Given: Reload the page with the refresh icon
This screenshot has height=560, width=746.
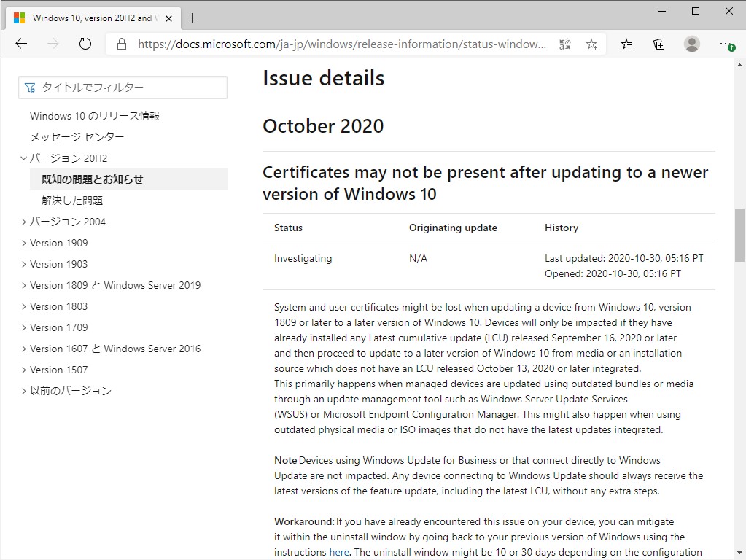Looking at the screenshot, I should 85,44.
